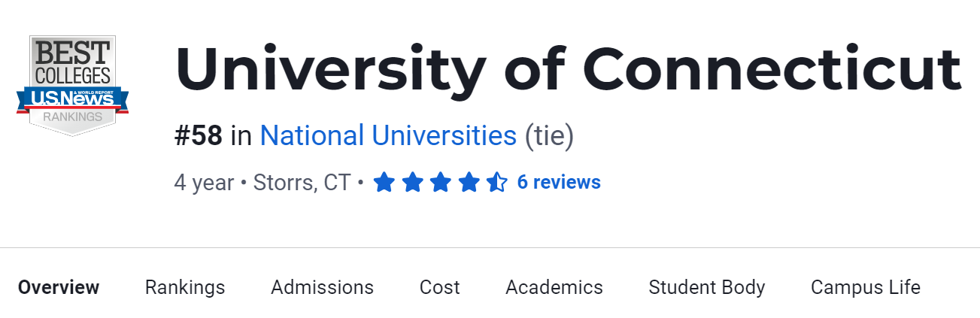The height and width of the screenshot is (318, 980).
Task: Click the second blue rating star
Action: click(412, 183)
